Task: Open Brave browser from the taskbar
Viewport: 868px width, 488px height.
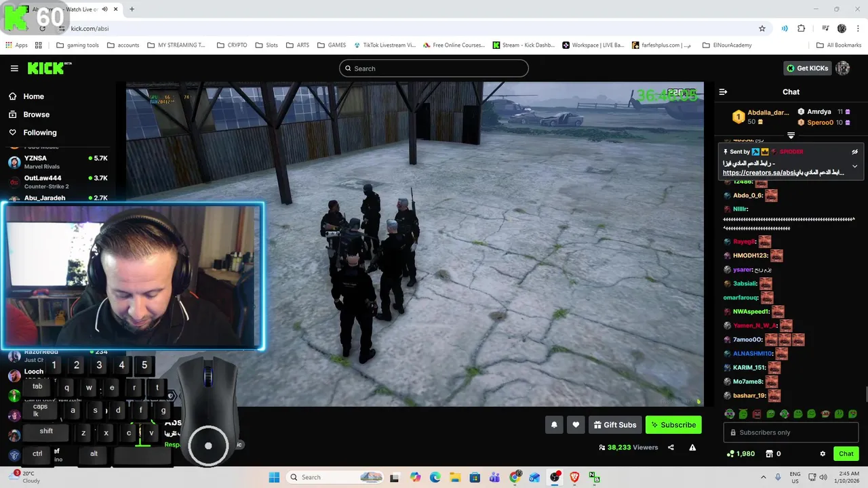Action: click(x=574, y=477)
